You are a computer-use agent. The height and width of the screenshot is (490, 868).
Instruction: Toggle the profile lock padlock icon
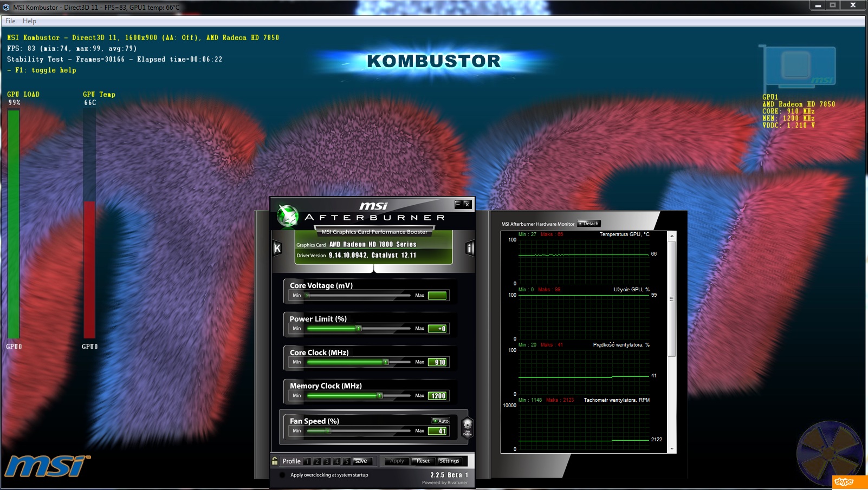(275, 461)
